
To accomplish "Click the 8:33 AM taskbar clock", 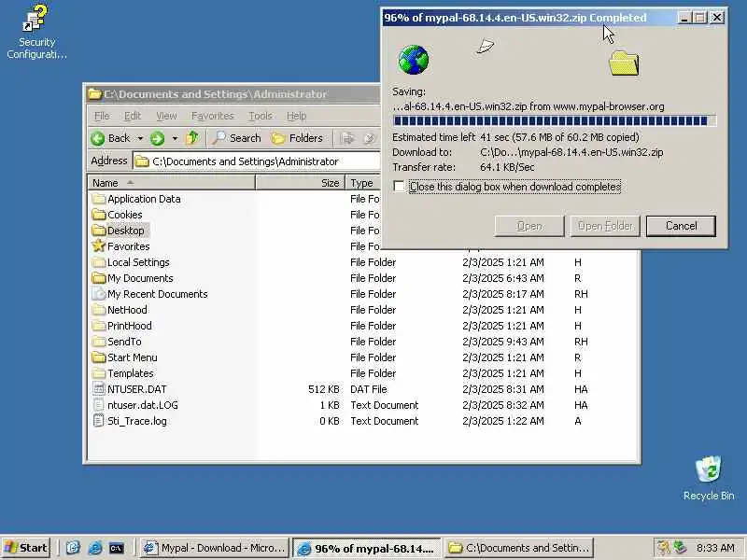I will tap(715, 548).
